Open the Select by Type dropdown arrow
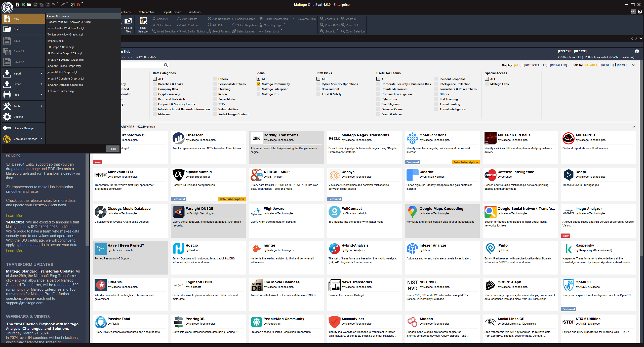The height and width of the screenshot is (347, 644). coord(284,23)
